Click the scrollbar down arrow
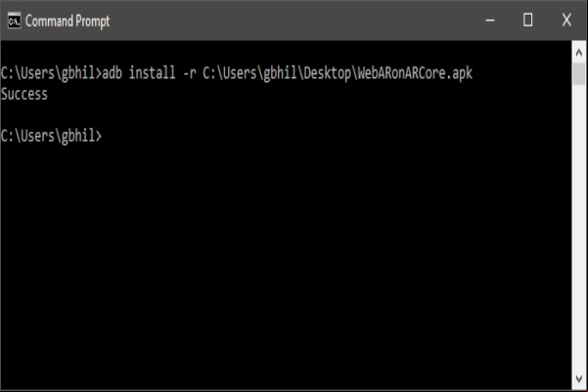Image resolution: width=588 pixels, height=392 pixels. [x=578, y=379]
